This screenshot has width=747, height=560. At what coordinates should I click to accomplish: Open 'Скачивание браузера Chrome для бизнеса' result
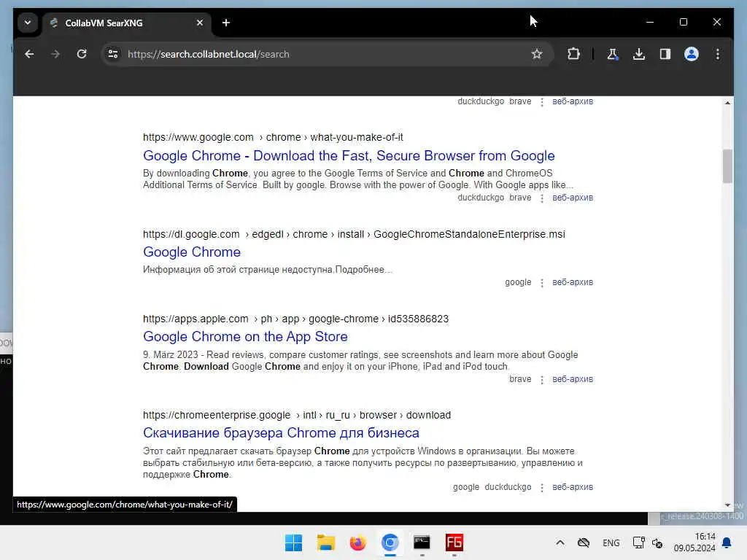click(x=281, y=433)
